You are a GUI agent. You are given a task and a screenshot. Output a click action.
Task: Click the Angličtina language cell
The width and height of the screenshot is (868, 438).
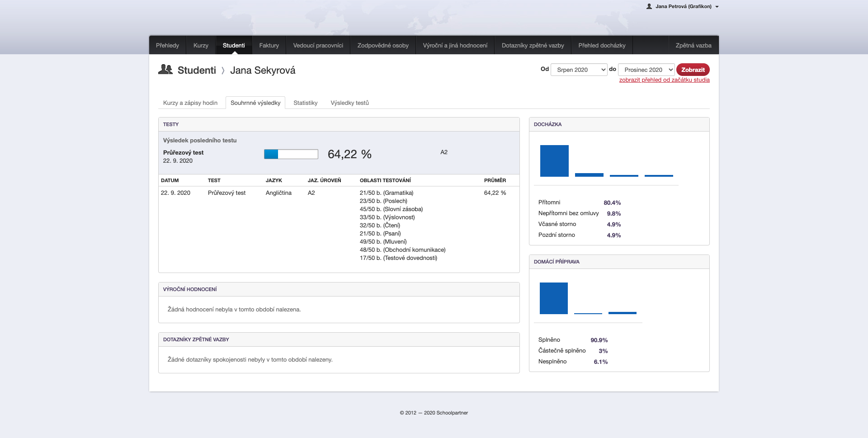tap(278, 193)
